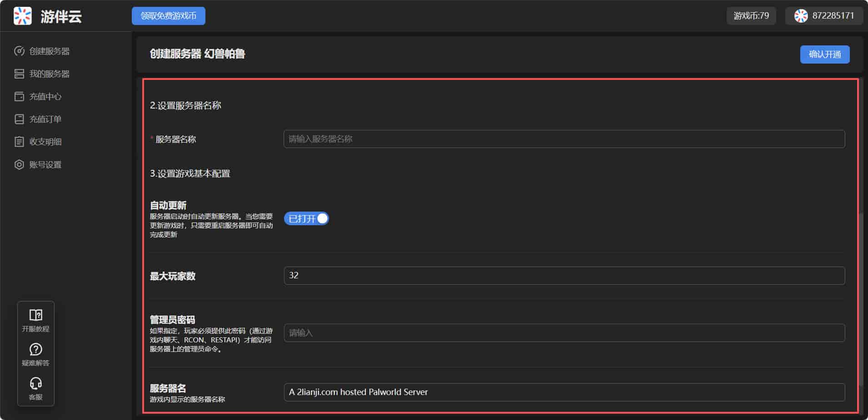Image resolution: width=868 pixels, height=420 pixels.
Task: Click 领取免费游戏币 button
Action: [x=168, y=16]
